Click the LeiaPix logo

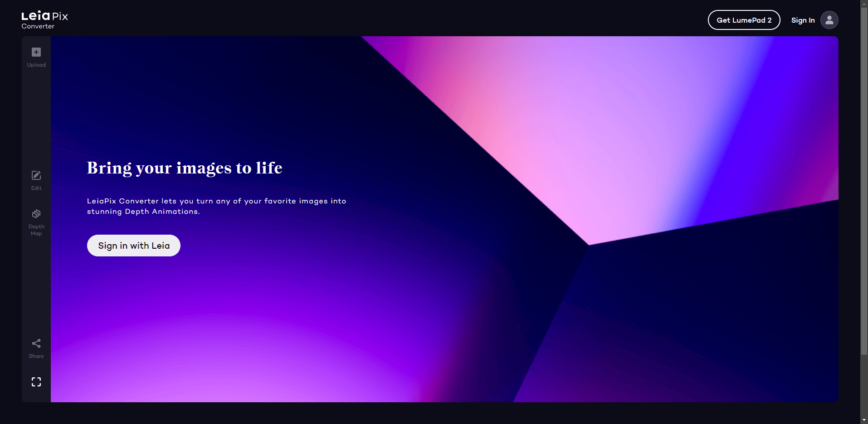pyautogui.click(x=44, y=16)
